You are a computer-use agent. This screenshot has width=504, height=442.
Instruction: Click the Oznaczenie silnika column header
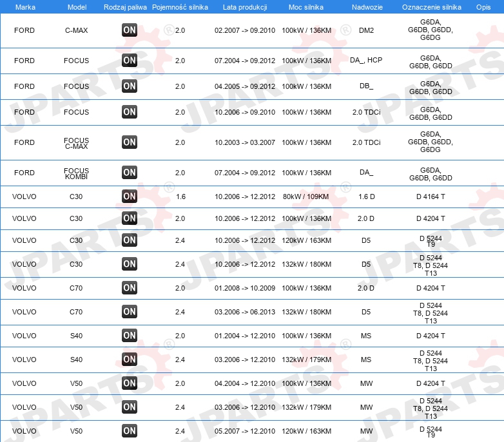pos(432,7)
